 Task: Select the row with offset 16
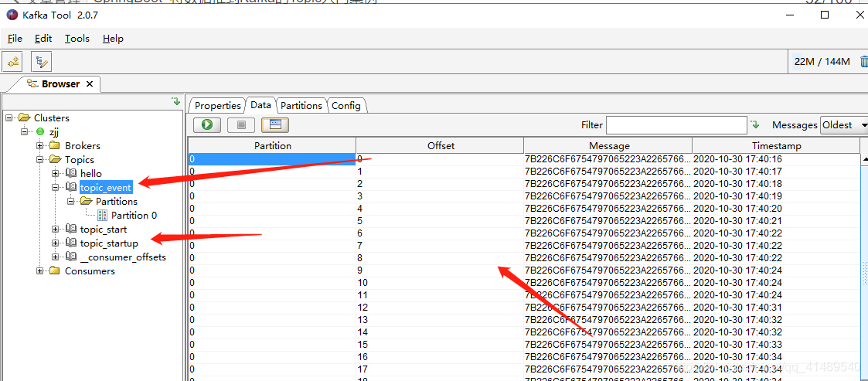524,356
